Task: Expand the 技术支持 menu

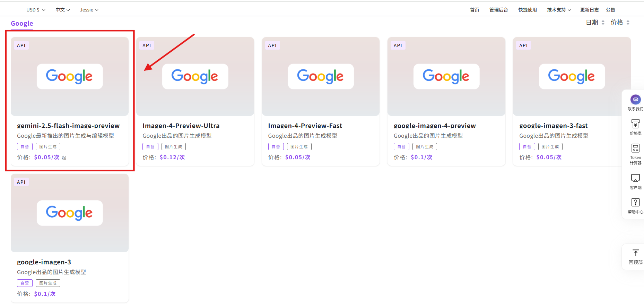Action: click(x=559, y=10)
